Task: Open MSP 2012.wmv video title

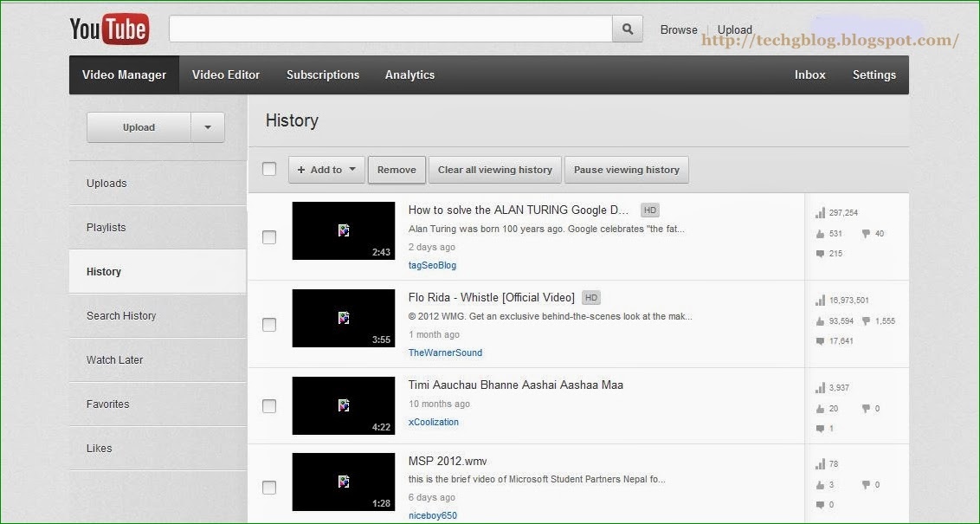Action: (448, 462)
